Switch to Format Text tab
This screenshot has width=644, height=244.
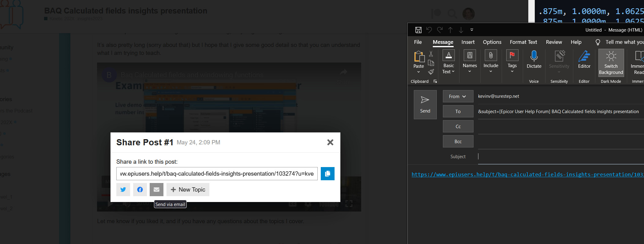(523, 42)
